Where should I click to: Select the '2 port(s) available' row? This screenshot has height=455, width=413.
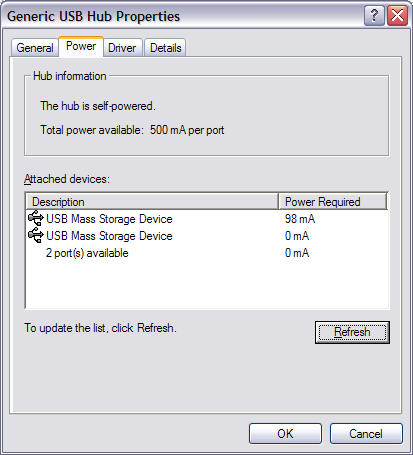coord(207,253)
